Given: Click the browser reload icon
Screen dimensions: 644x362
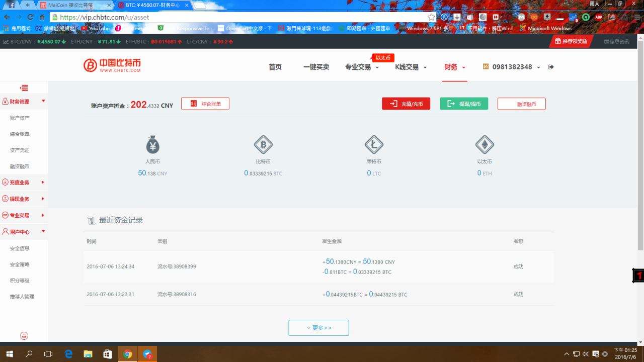Looking at the screenshot, I should pos(31,17).
